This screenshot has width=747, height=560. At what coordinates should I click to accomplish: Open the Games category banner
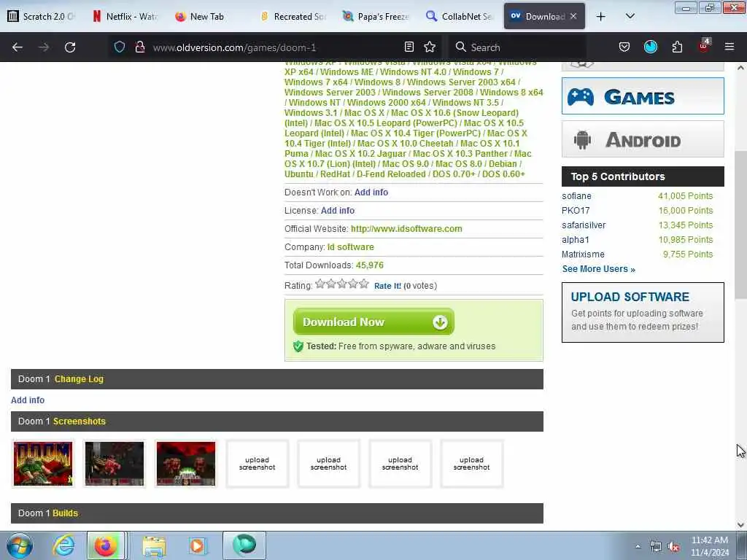point(643,96)
